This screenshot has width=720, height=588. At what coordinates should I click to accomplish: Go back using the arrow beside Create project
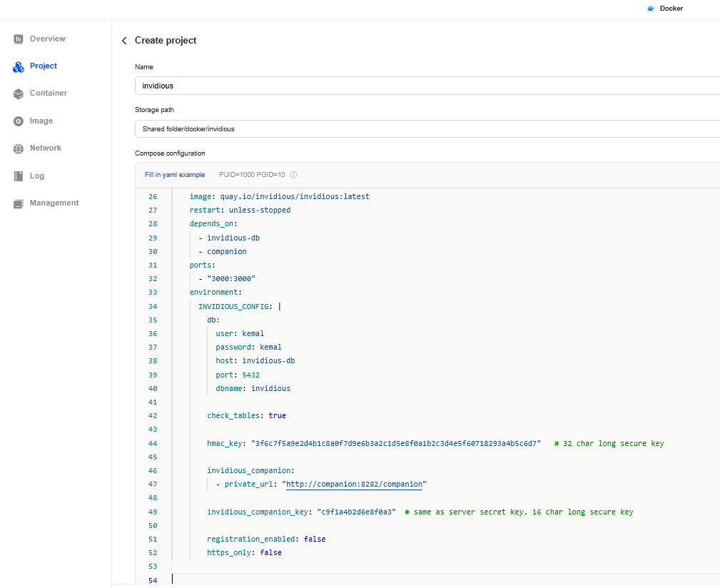124,41
